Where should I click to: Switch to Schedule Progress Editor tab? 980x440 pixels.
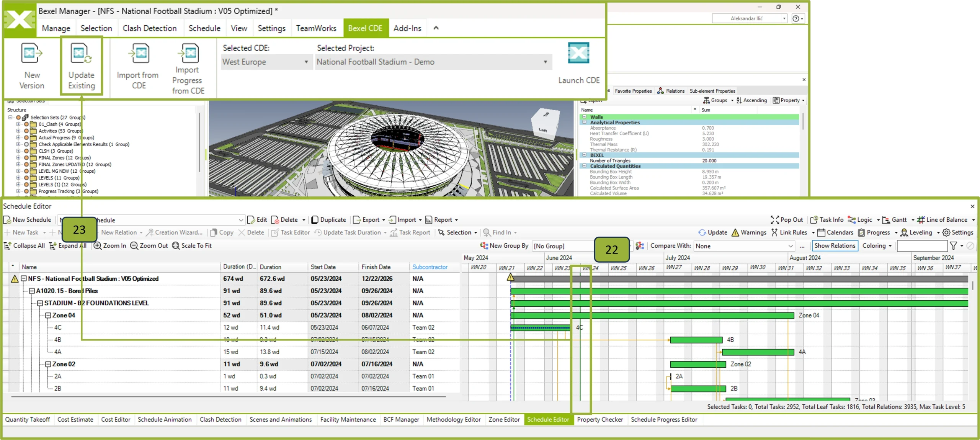[x=664, y=420]
